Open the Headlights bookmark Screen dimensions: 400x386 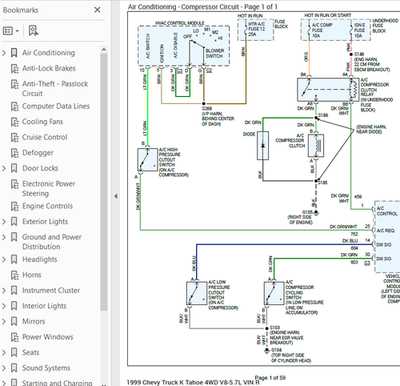40,259
